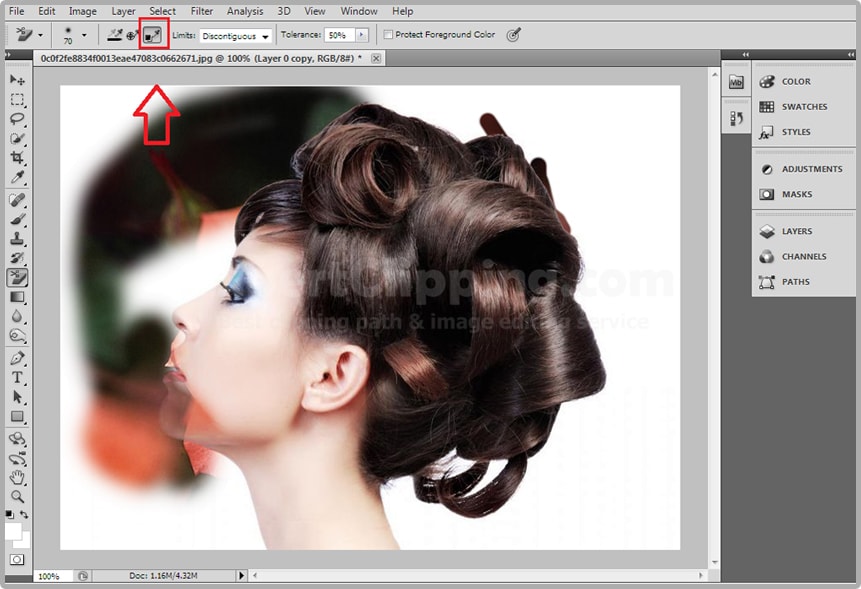Click the foreground color swatch
The width and height of the screenshot is (861, 589).
(13, 530)
